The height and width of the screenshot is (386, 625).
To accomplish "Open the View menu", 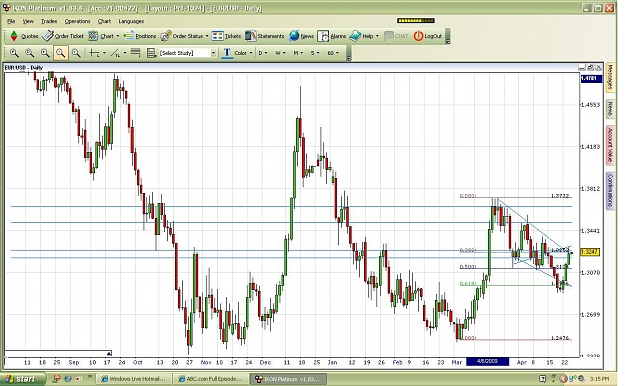I will [28, 21].
